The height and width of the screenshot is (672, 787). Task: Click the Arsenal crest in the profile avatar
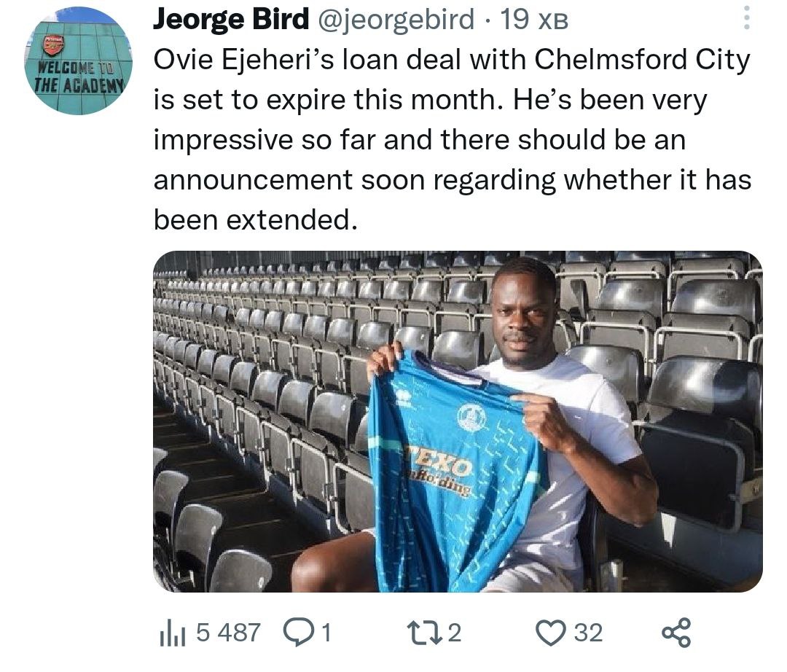click(53, 45)
